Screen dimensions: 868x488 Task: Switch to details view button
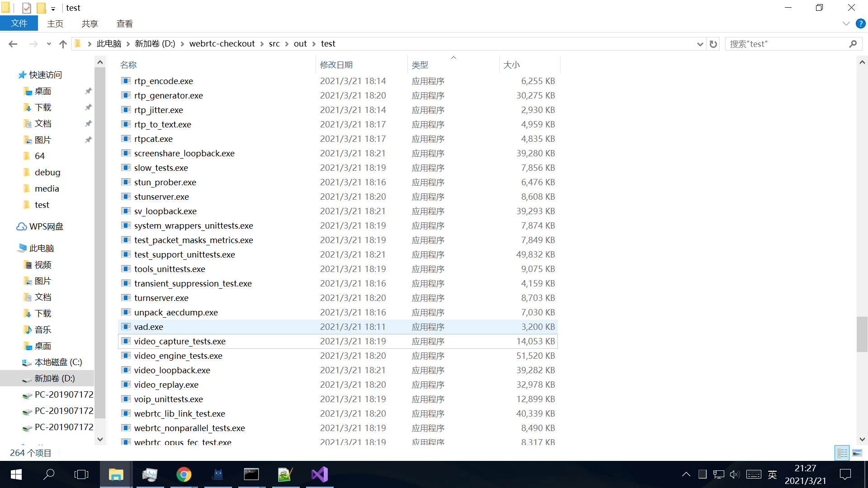click(x=842, y=453)
